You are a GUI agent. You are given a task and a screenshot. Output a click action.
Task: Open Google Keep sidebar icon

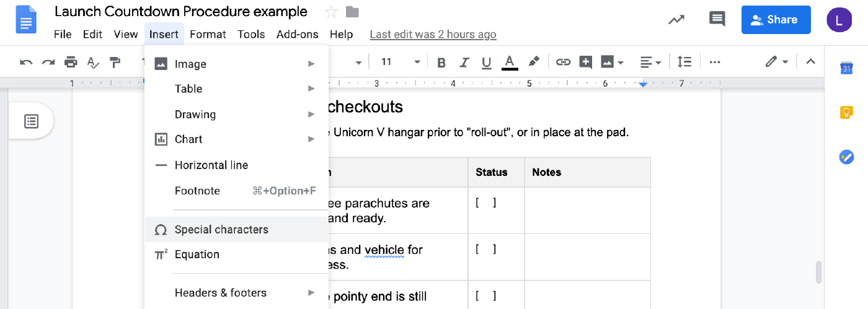pos(846,113)
